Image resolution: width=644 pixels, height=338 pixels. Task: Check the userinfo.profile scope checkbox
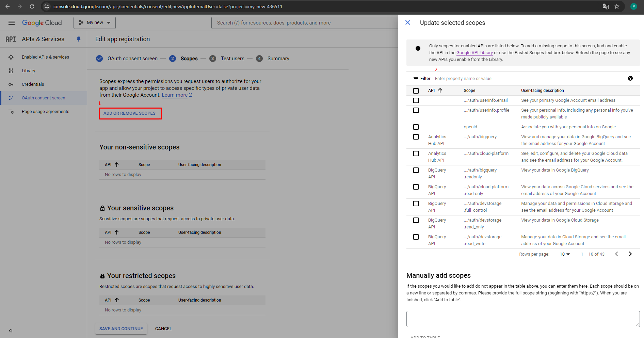[x=416, y=110]
